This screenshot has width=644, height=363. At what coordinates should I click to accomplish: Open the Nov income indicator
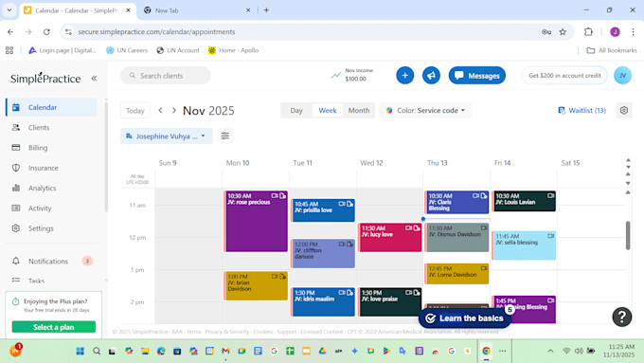point(352,75)
